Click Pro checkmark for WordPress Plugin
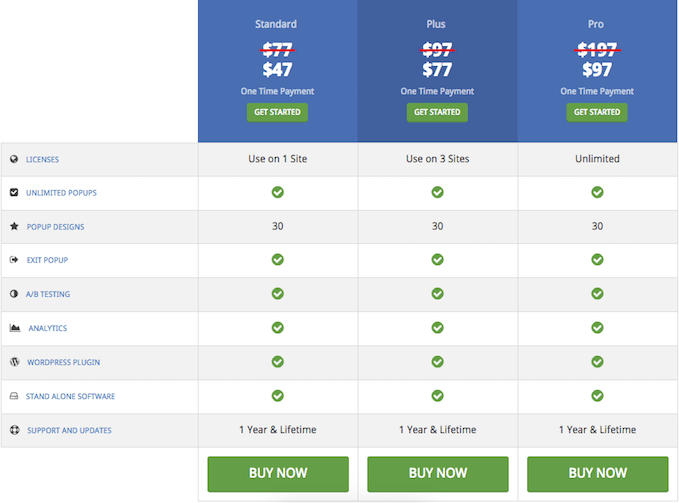This screenshot has width=679, height=503. 597,361
